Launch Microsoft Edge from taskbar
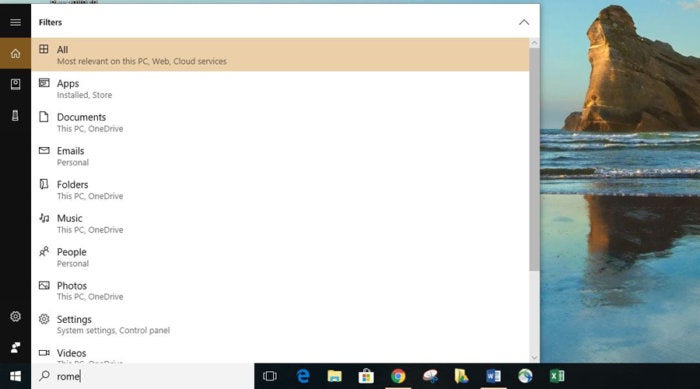The height and width of the screenshot is (389, 700). click(303, 376)
